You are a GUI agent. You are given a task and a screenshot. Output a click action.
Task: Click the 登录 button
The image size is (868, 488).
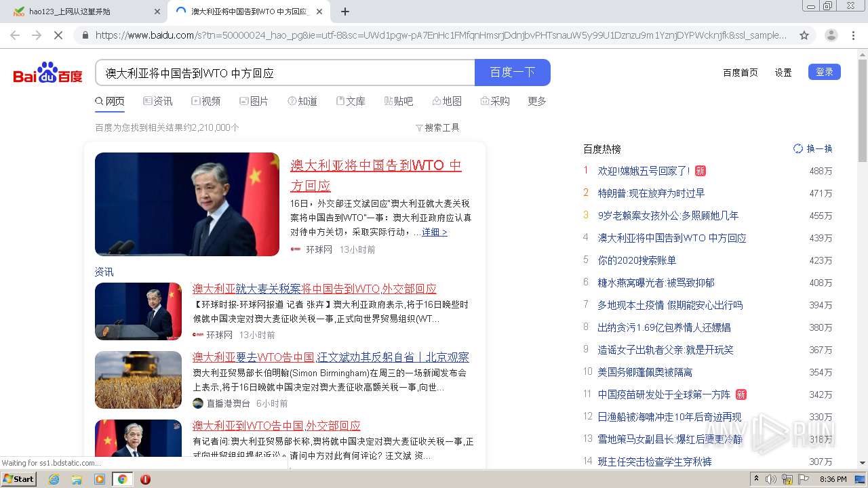pyautogui.click(x=825, y=72)
